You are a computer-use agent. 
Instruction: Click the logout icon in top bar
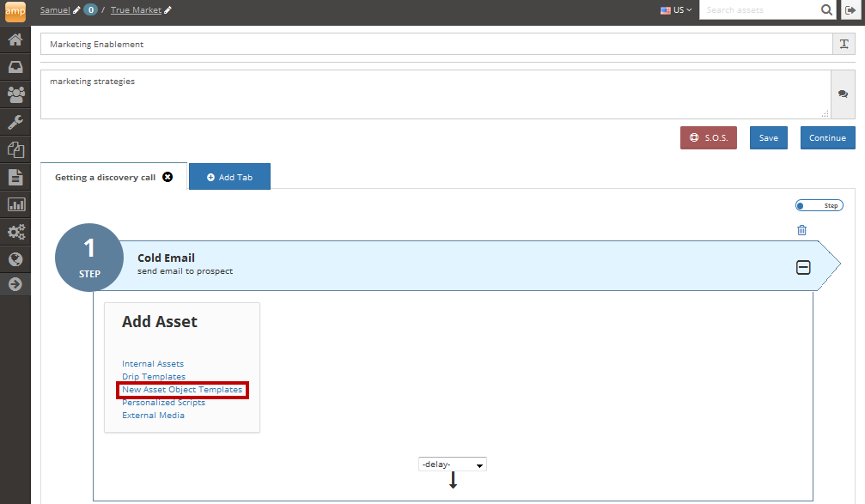850,10
